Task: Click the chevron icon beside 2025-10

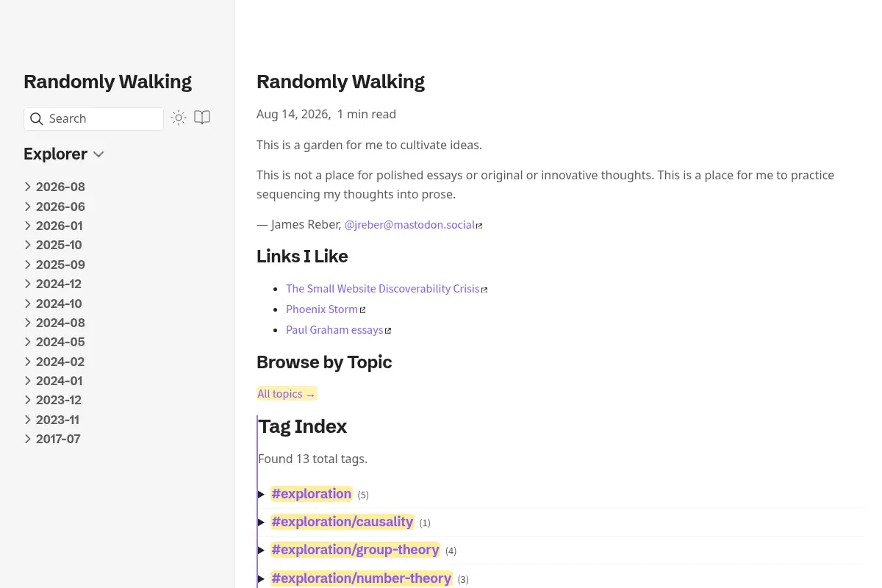Action: (x=28, y=245)
